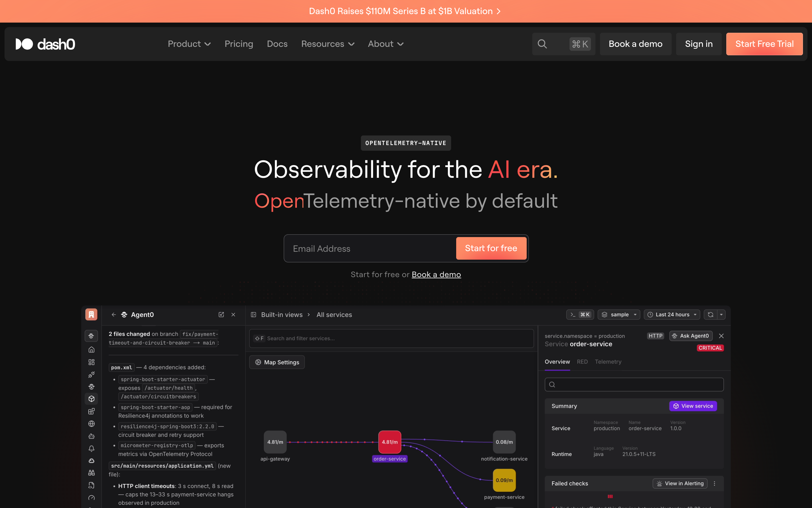Click Start Free Trial
This screenshot has width=812, height=508.
(x=764, y=44)
